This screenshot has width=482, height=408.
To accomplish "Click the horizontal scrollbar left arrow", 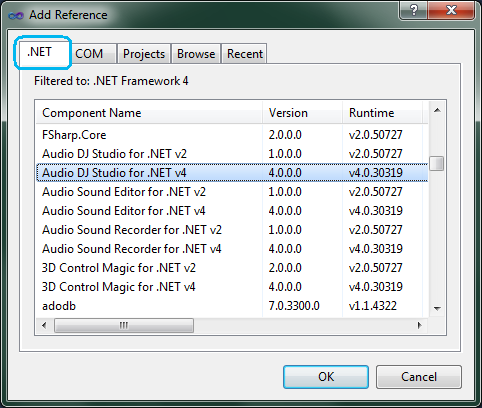I will coord(44,325).
